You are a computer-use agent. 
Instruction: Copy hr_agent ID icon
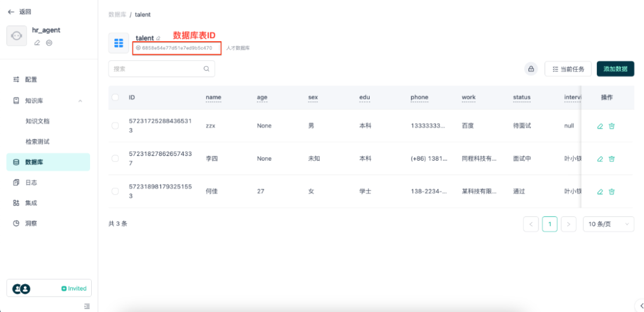pyautogui.click(x=49, y=43)
